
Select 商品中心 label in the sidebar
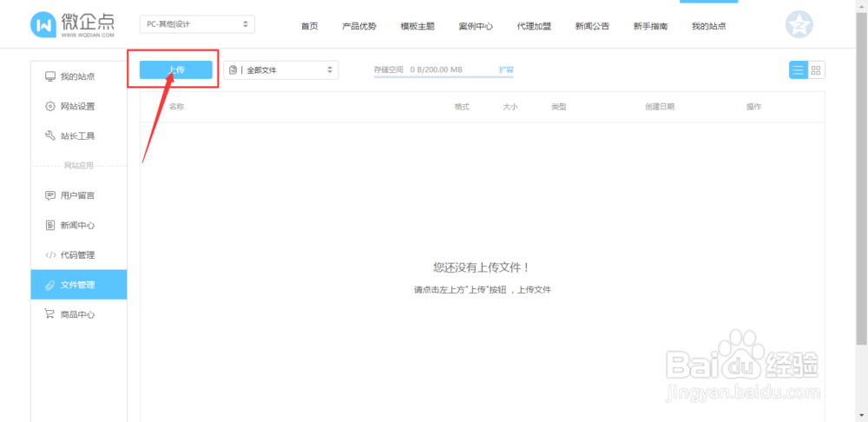(77, 314)
